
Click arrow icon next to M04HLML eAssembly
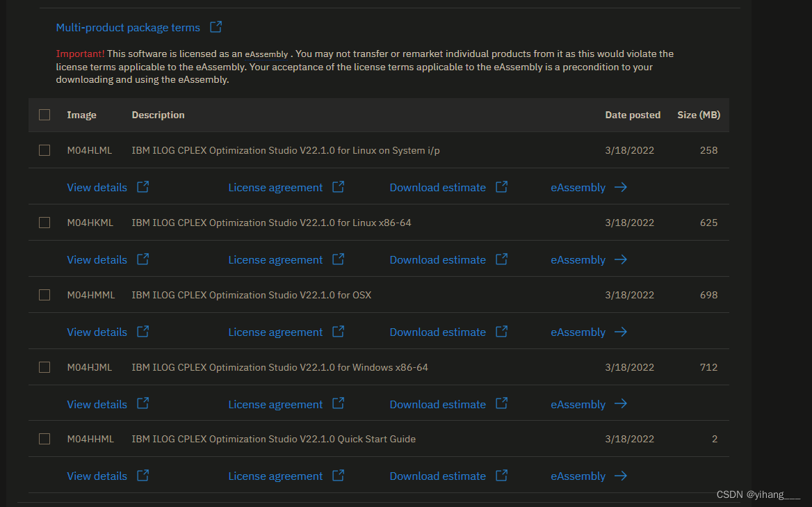(621, 187)
